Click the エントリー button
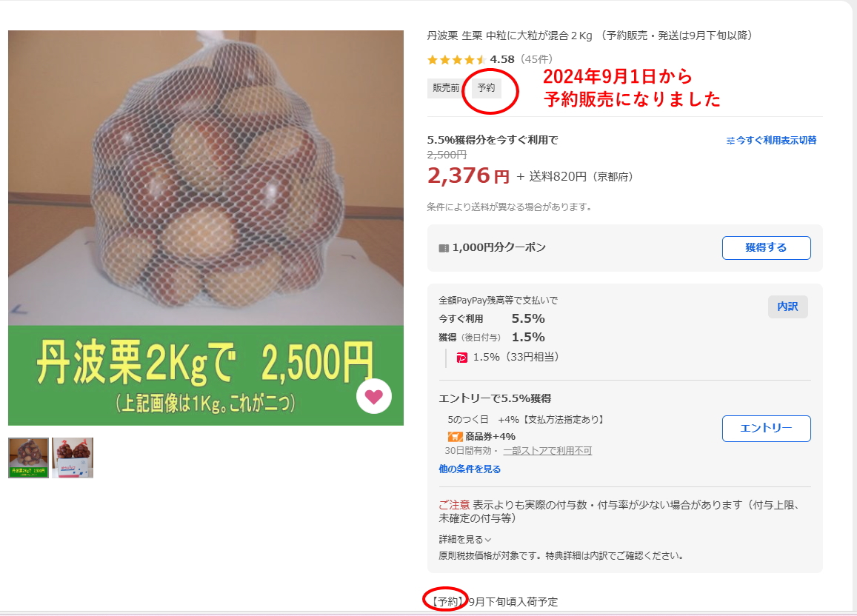 (x=767, y=429)
